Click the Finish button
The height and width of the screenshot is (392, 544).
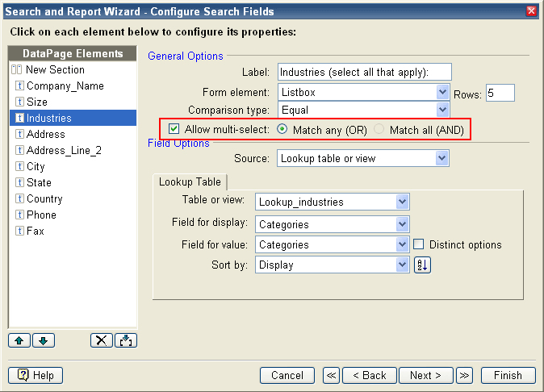click(x=508, y=375)
